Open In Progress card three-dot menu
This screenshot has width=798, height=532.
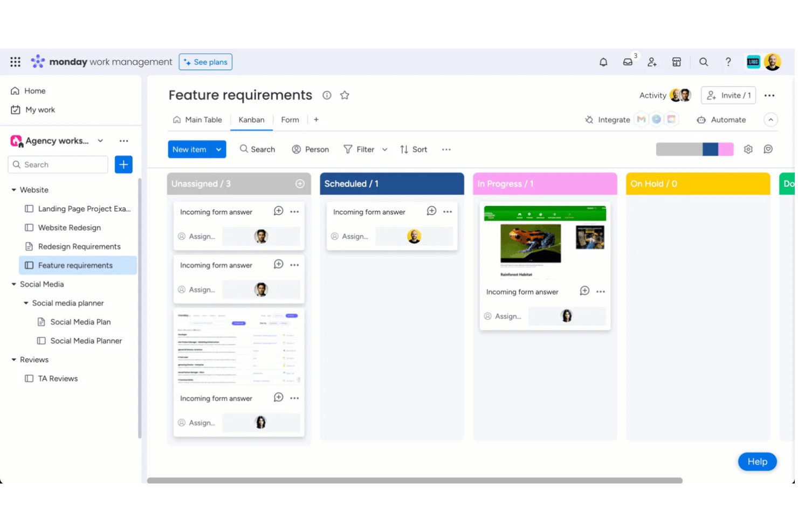click(601, 292)
